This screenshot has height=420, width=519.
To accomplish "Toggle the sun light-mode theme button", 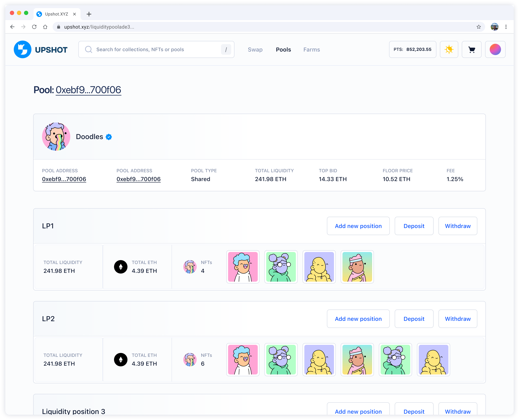I will pyautogui.click(x=449, y=49).
